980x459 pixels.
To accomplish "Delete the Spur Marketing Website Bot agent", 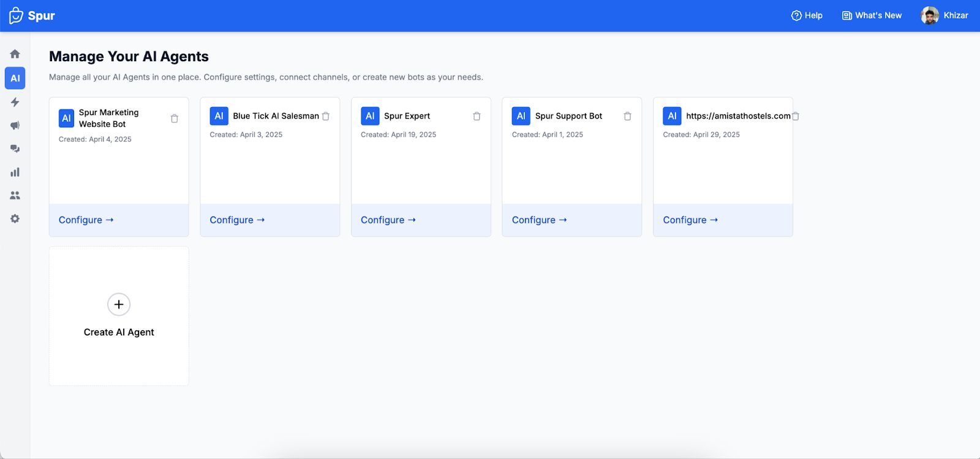I will (175, 119).
